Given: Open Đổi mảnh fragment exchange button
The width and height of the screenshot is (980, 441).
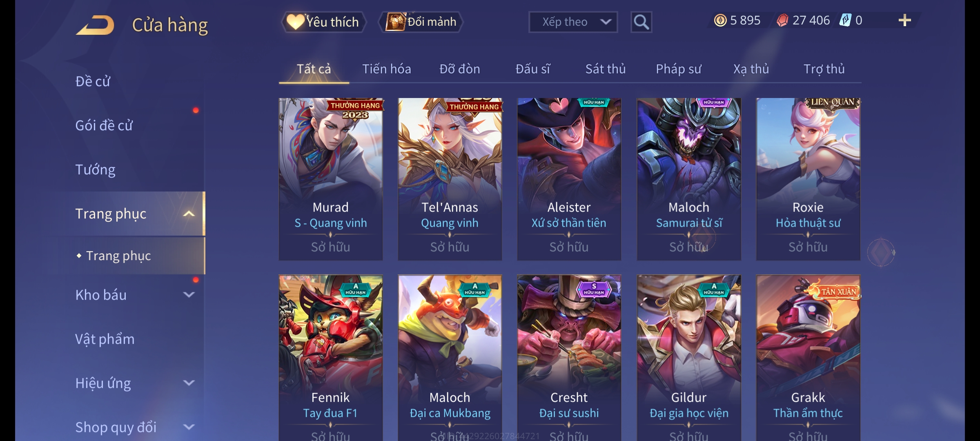Looking at the screenshot, I should point(421,22).
